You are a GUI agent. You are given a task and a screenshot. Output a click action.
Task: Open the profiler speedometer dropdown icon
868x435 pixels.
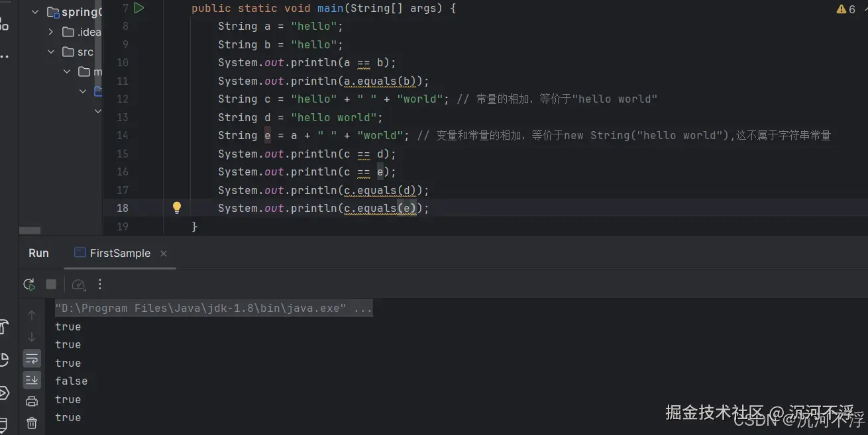[x=78, y=285]
